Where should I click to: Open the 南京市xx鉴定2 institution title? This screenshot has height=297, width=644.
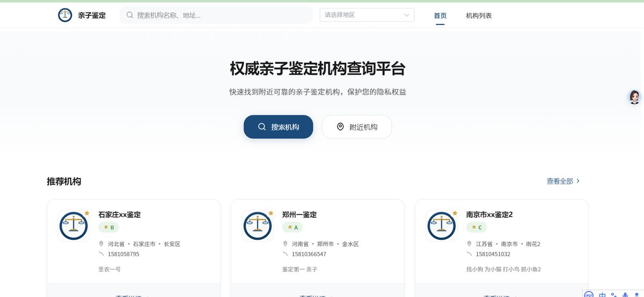489,214
